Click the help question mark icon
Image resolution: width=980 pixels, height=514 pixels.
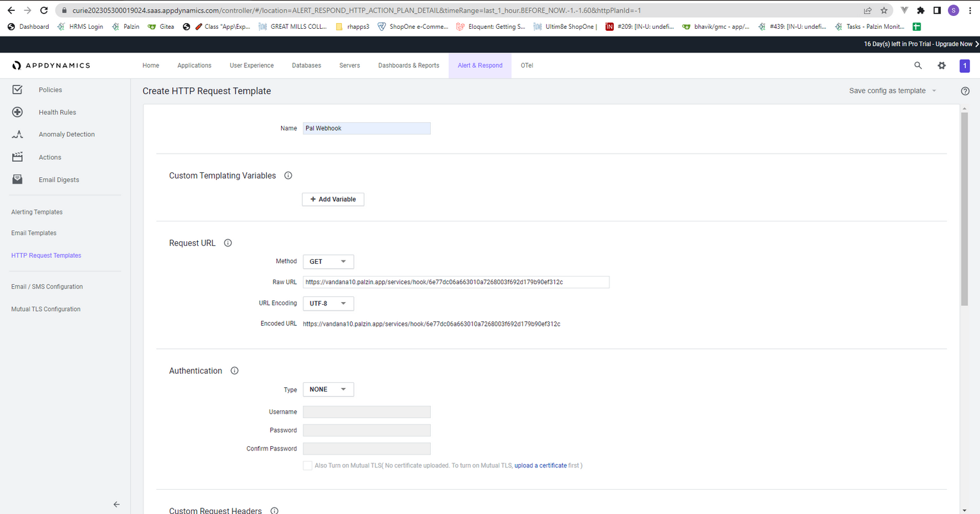click(965, 91)
